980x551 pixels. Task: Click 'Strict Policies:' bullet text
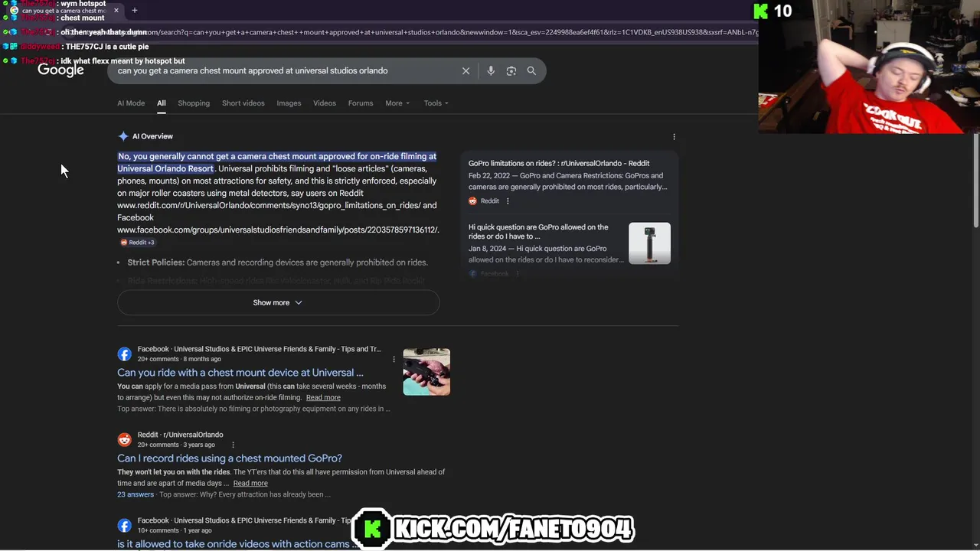click(155, 262)
